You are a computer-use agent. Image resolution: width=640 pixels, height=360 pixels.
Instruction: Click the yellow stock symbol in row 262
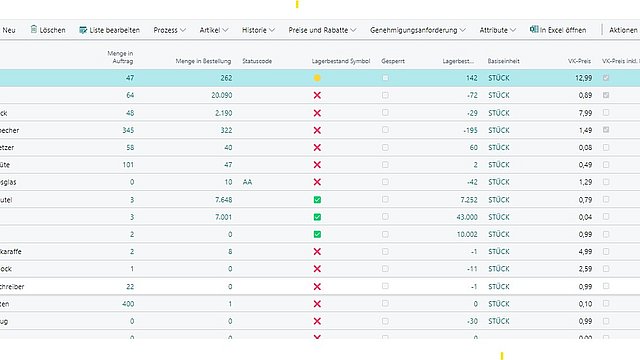tap(317, 78)
